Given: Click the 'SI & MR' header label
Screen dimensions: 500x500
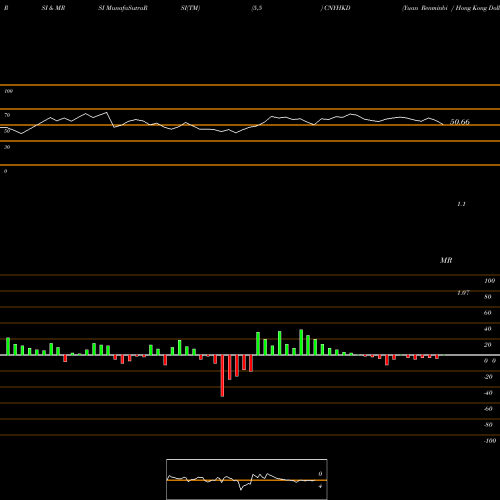Looking at the screenshot, I should click(x=53, y=8).
